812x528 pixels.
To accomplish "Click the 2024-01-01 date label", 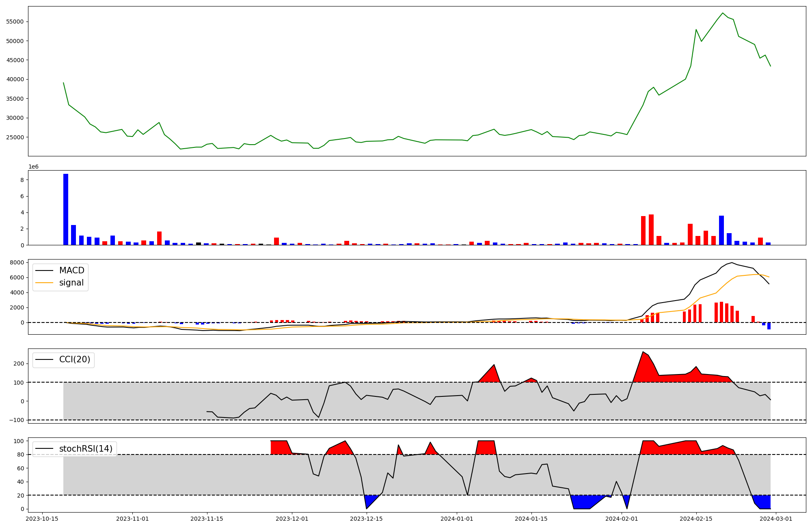I will pyautogui.click(x=457, y=519).
